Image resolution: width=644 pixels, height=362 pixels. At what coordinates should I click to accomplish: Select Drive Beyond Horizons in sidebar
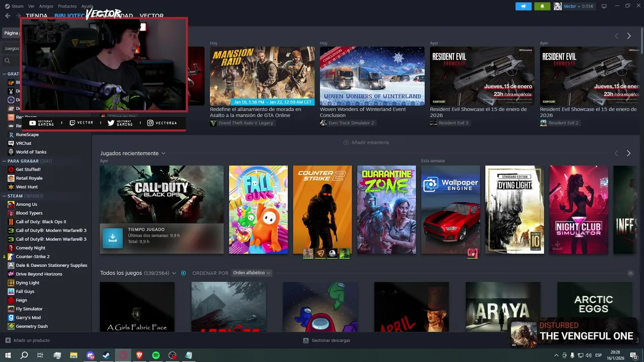pyautogui.click(x=39, y=274)
